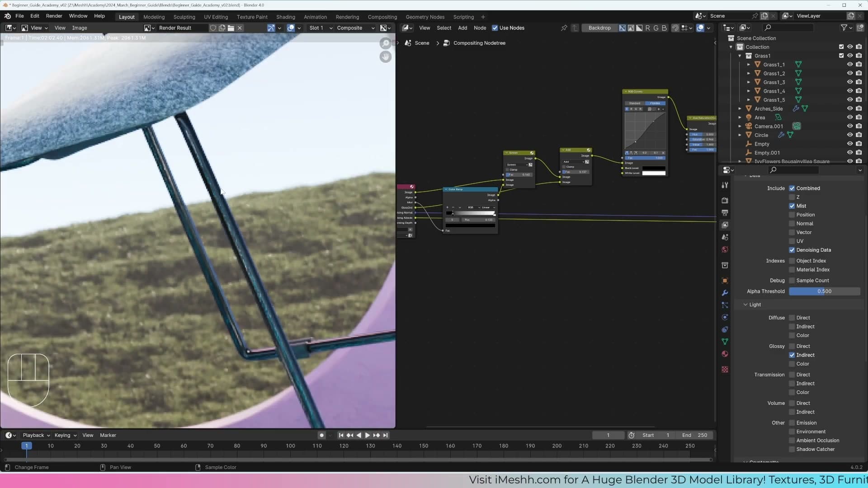Open the Scene properties tab icon
Image resolution: width=868 pixels, height=488 pixels.
point(725,237)
